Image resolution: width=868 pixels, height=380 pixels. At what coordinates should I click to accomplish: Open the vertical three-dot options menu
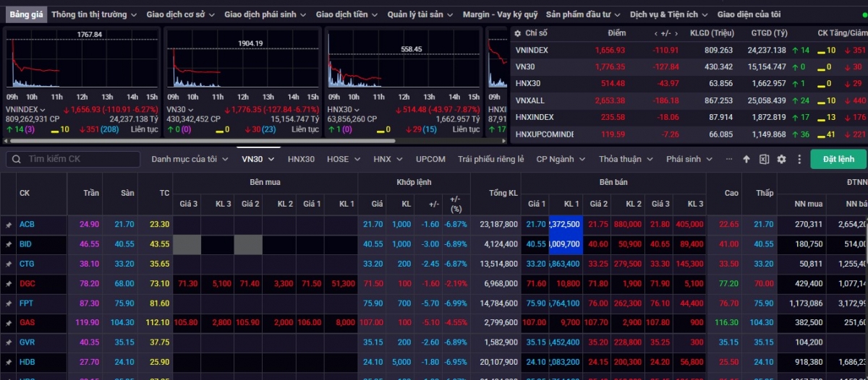pos(799,159)
